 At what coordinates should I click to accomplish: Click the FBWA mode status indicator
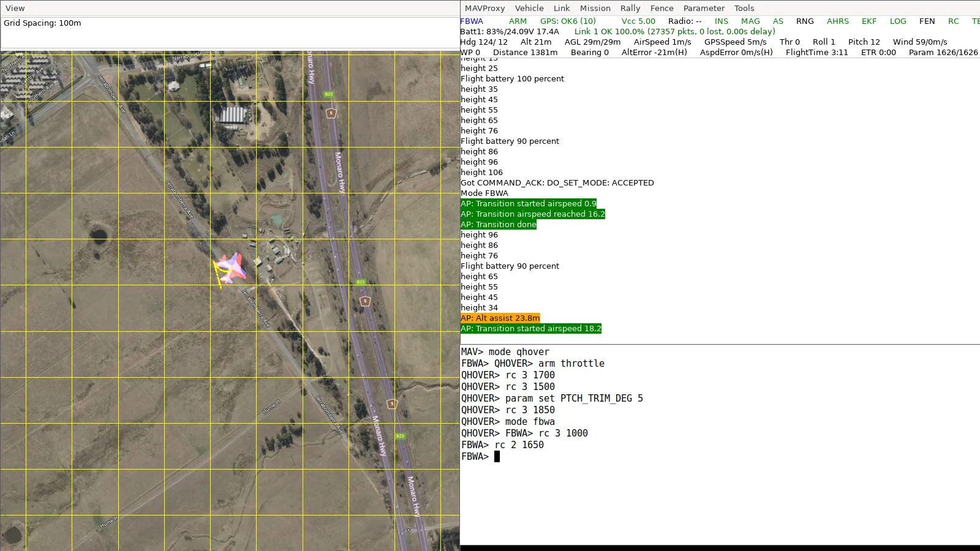pos(472,21)
